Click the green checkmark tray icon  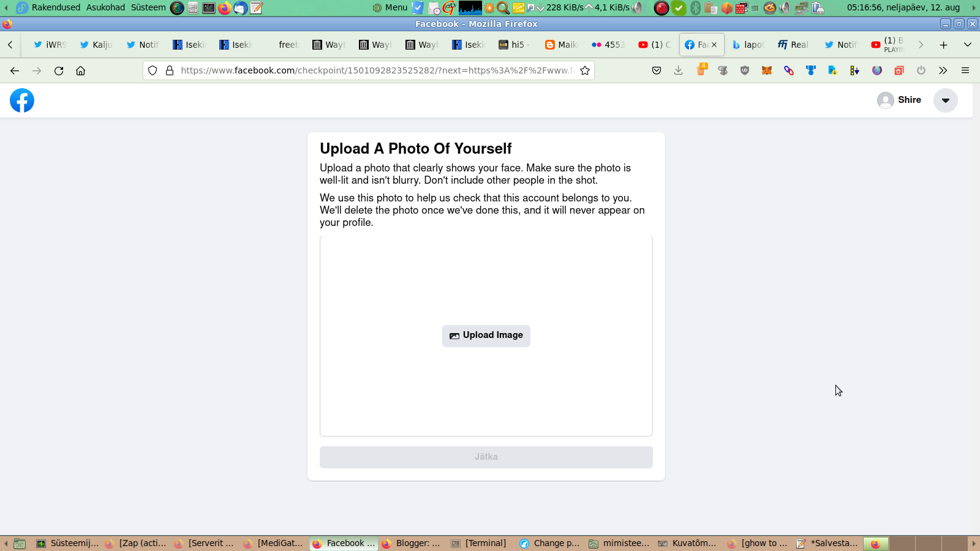[679, 8]
